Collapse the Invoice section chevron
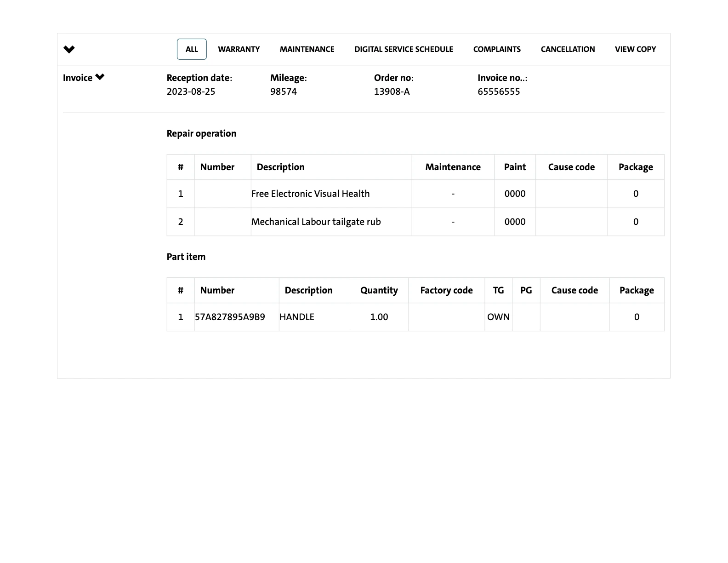Image resolution: width=728 pixels, height=563 pixels. (100, 77)
